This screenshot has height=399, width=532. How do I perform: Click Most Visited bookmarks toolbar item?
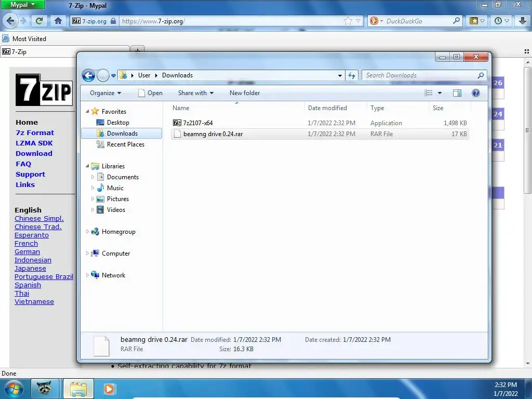tap(24, 38)
